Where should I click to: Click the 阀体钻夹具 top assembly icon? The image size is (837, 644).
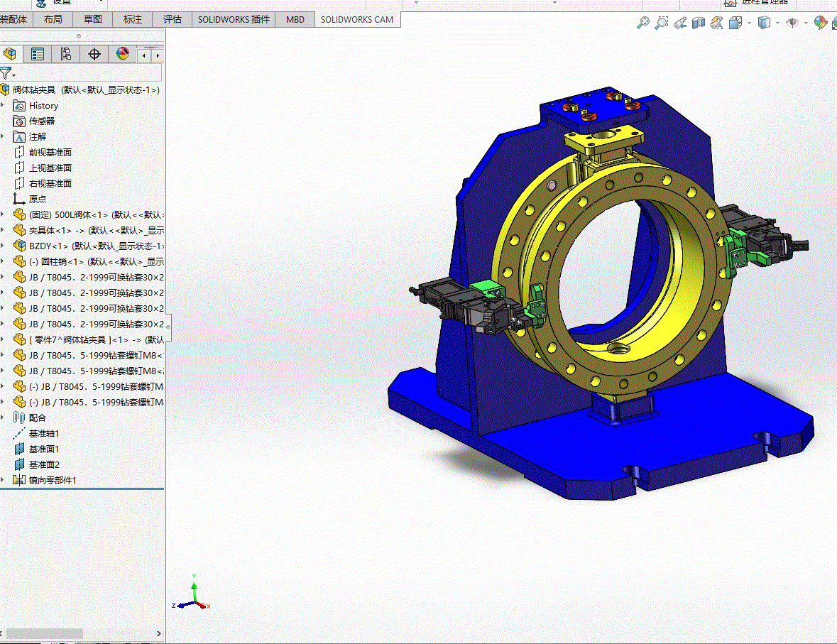[5, 89]
